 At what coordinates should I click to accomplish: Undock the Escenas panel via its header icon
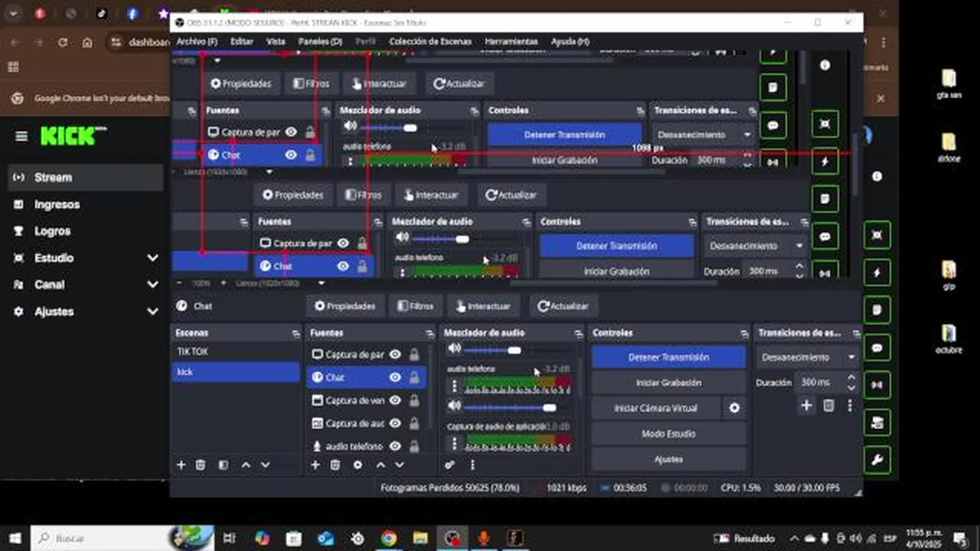[x=296, y=334]
